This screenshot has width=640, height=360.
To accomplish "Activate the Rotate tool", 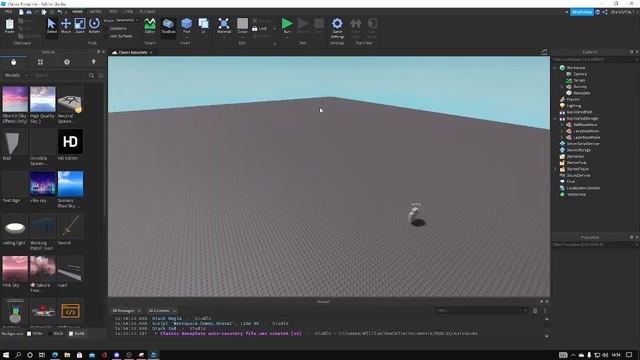I will 94,26.
